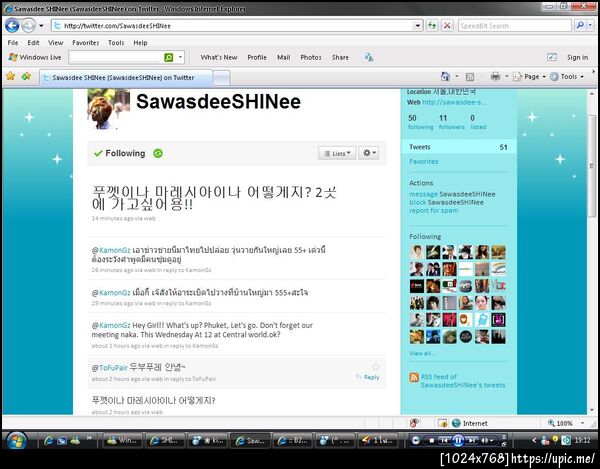Click Mail on Windows Live toolbar
Screen dimensions: 600x469
pos(284,57)
